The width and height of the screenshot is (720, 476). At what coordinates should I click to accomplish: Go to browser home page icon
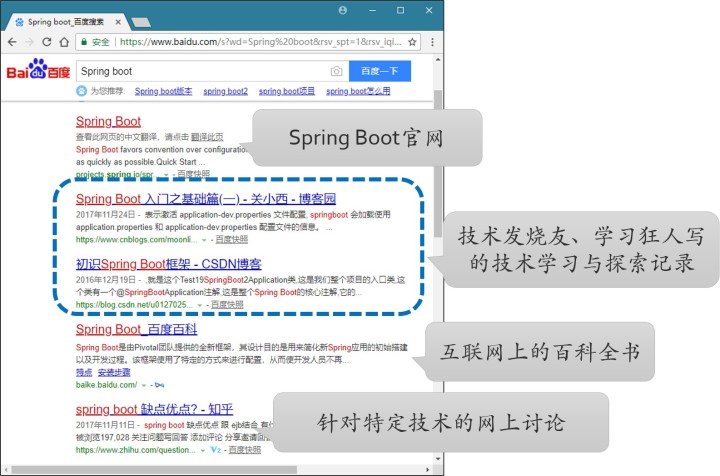pyautogui.click(x=65, y=42)
